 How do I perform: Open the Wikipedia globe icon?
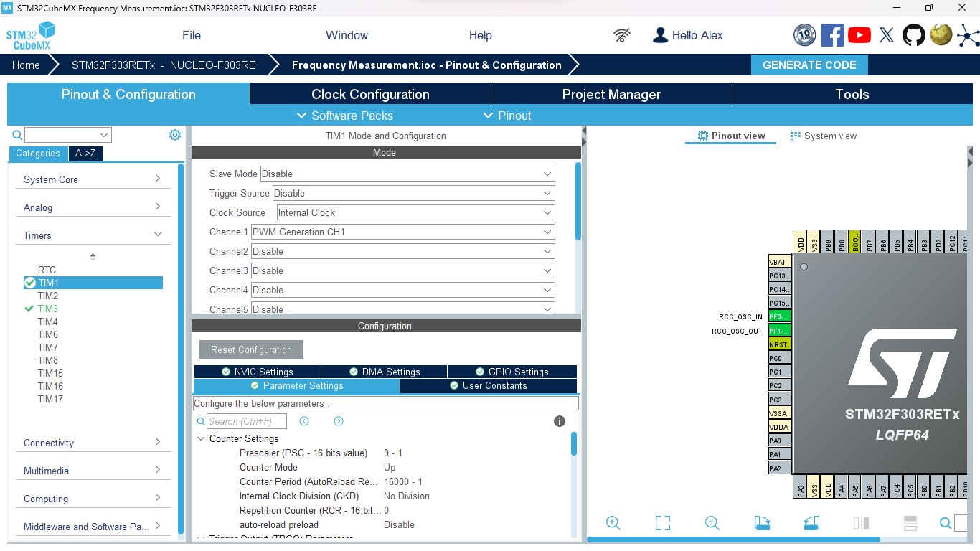tap(941, 34)
